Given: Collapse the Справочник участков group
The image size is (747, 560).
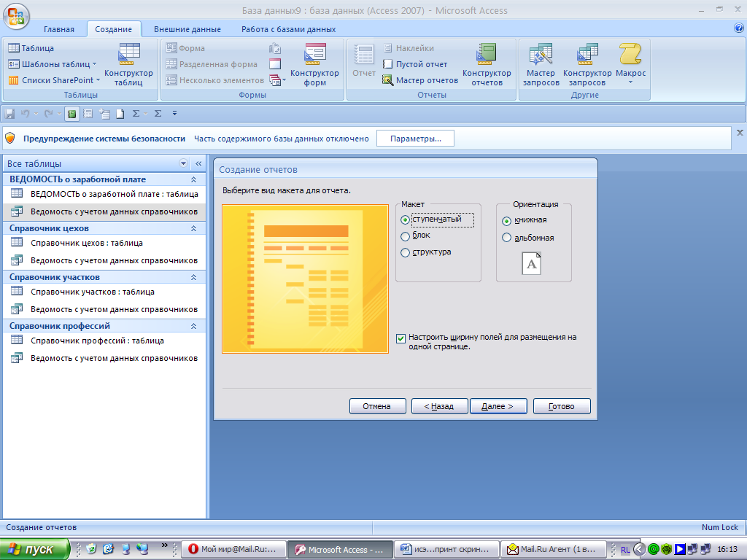Looking at the screenshot, I should (x=193, y=277).
